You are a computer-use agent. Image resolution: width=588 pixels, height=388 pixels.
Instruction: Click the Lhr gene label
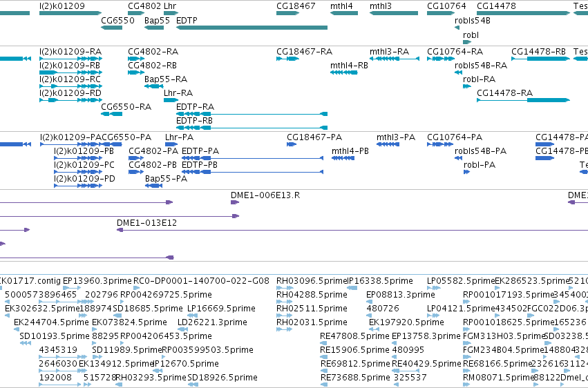pos(170,6)
